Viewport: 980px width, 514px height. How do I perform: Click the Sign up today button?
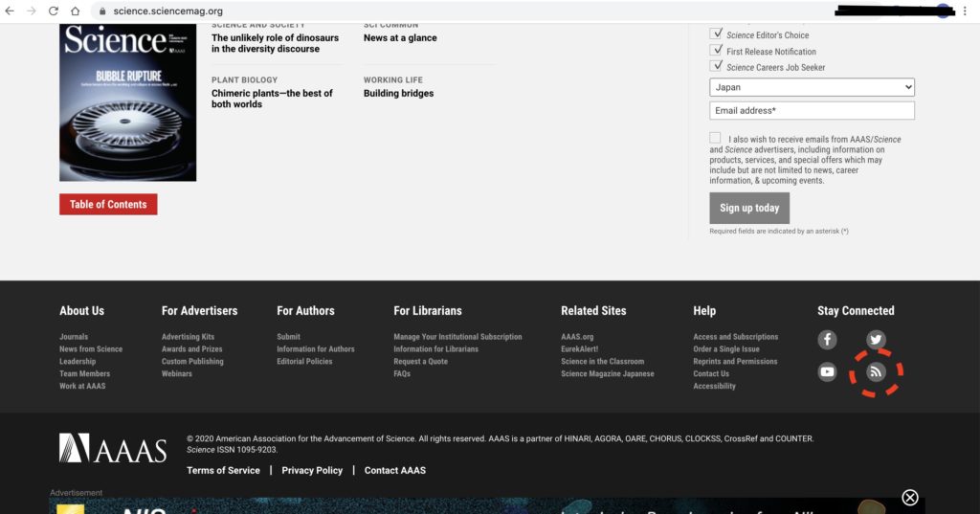tap(749, 209)
